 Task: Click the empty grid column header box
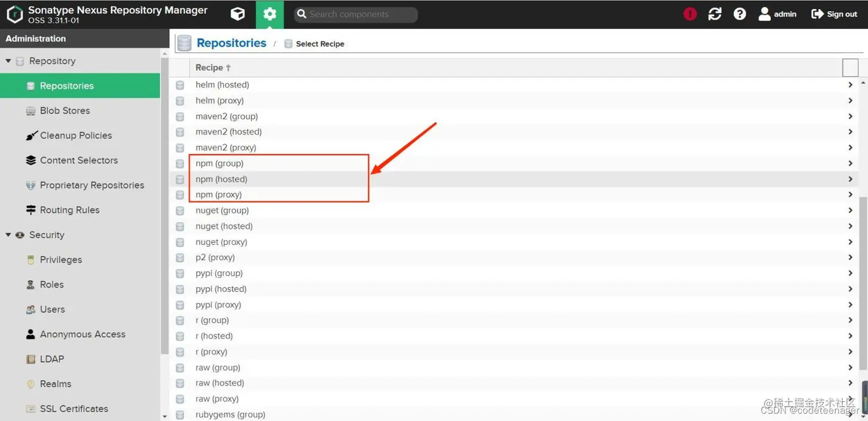tap(850, 68)
